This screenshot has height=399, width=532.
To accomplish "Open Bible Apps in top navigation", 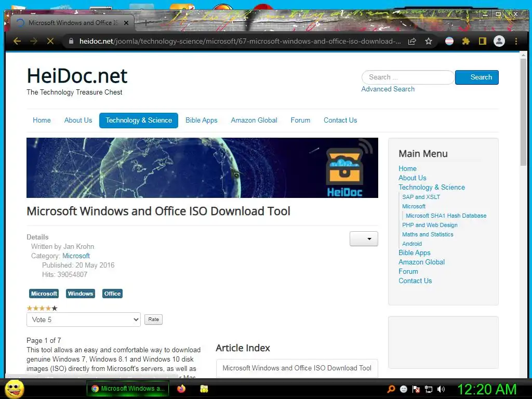I will 201,121.
